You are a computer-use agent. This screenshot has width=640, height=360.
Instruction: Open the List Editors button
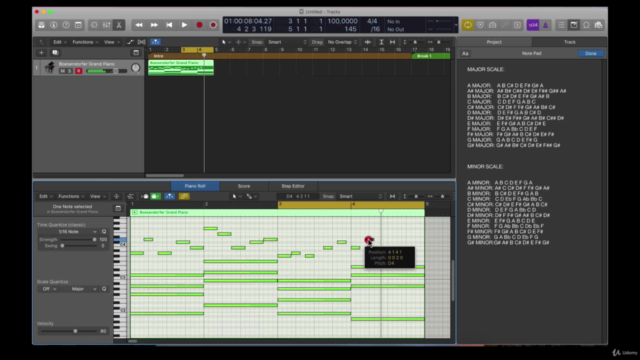(x=561, y=25)
